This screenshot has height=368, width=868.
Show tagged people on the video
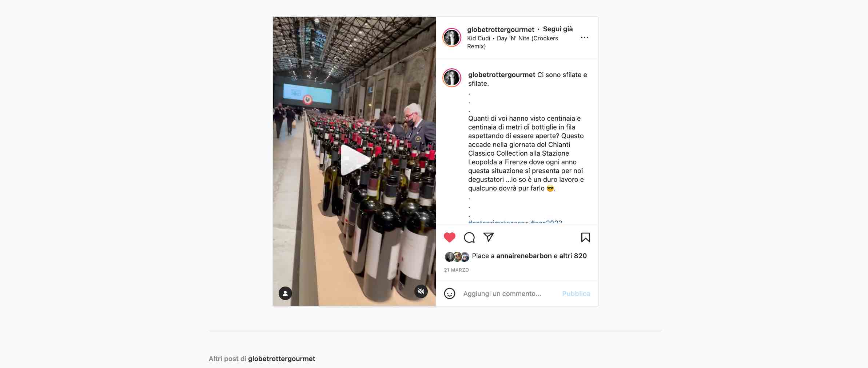[x=285, y=293]
